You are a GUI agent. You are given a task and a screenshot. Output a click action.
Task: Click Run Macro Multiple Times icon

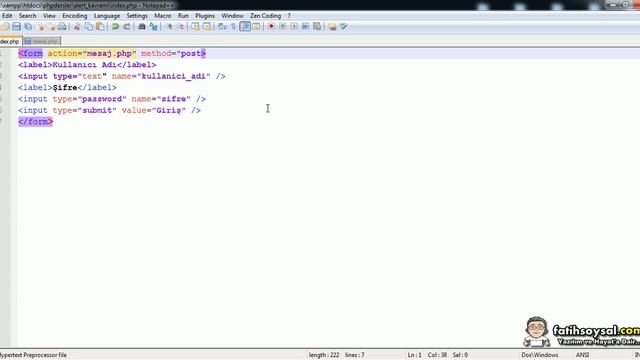305,27
